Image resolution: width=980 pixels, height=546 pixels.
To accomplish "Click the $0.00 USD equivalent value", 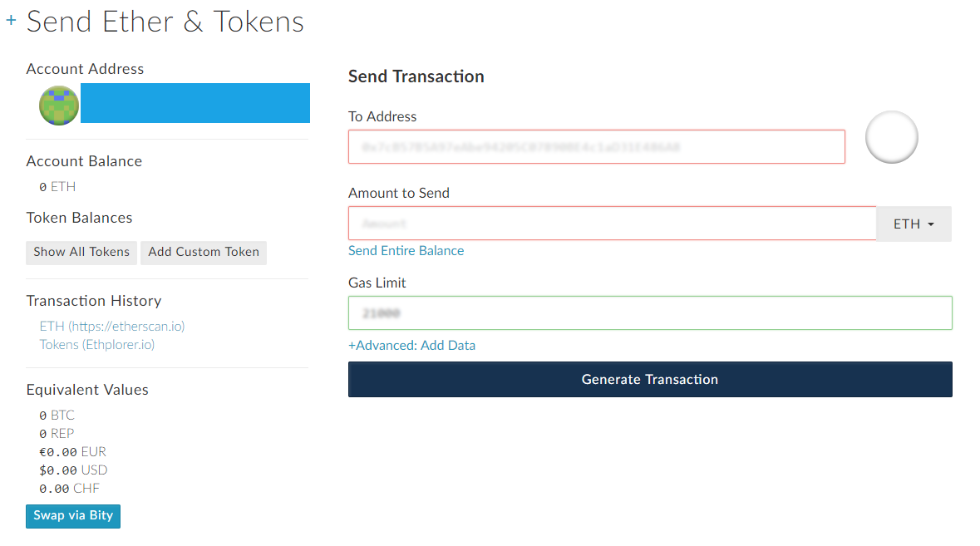I will 73,470.
